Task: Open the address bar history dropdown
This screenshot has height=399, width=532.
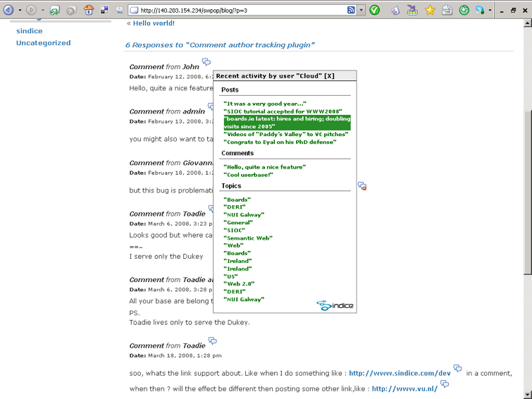Action: (361, 11)
